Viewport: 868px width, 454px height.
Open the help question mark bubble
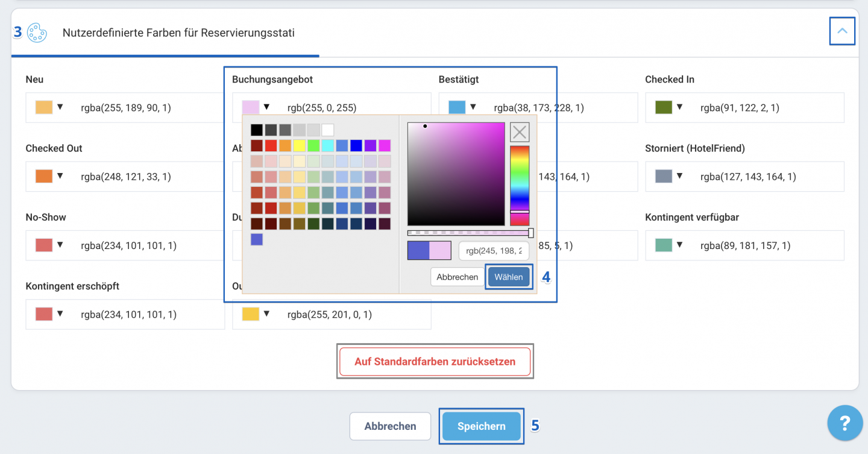click(x=845, y=423)
